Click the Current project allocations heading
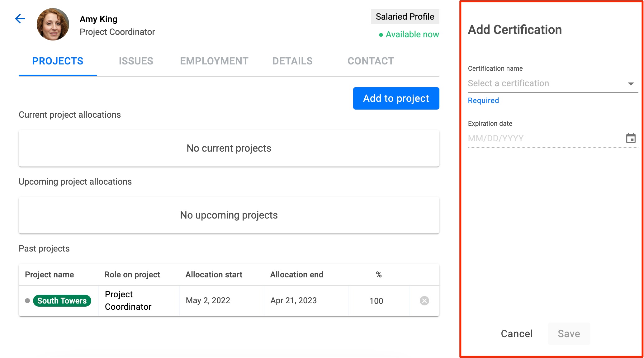Viewport: 644px width, 358px height. click(x=70, y=115)
